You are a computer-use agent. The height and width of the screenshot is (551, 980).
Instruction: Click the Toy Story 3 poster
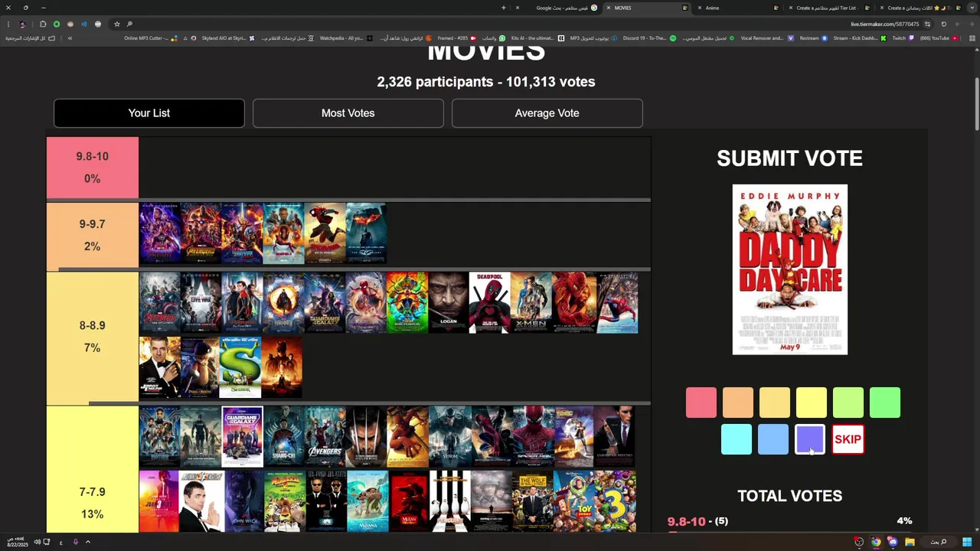[x=616, y=501]
